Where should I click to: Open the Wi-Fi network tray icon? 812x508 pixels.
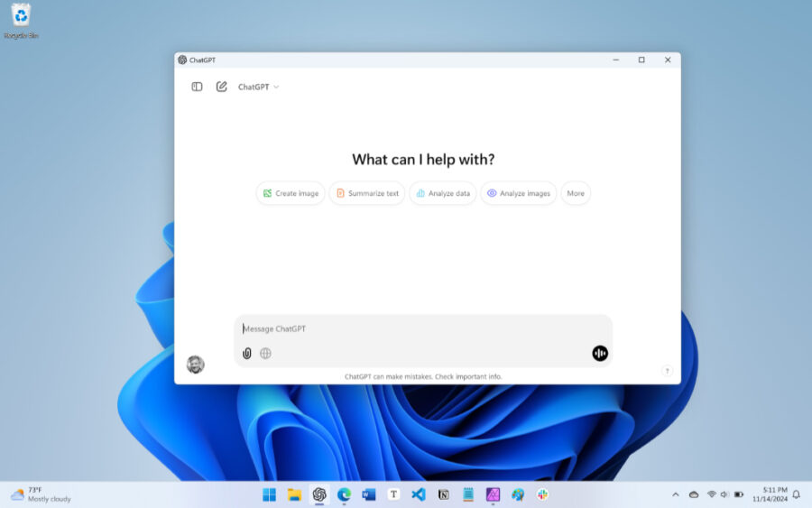(712, 494)
